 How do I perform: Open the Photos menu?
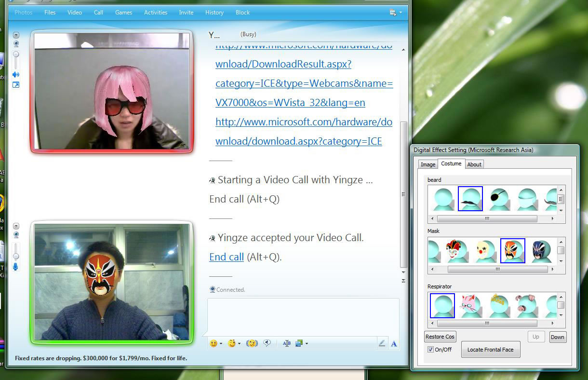(24, 13)
